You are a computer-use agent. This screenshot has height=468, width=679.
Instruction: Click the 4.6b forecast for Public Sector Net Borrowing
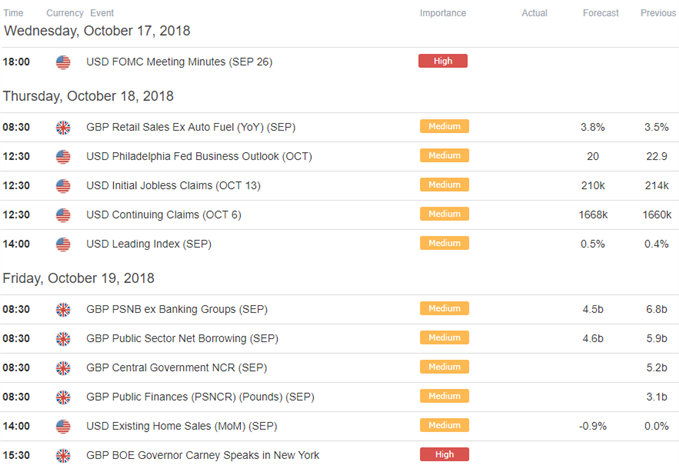(593, 339)
